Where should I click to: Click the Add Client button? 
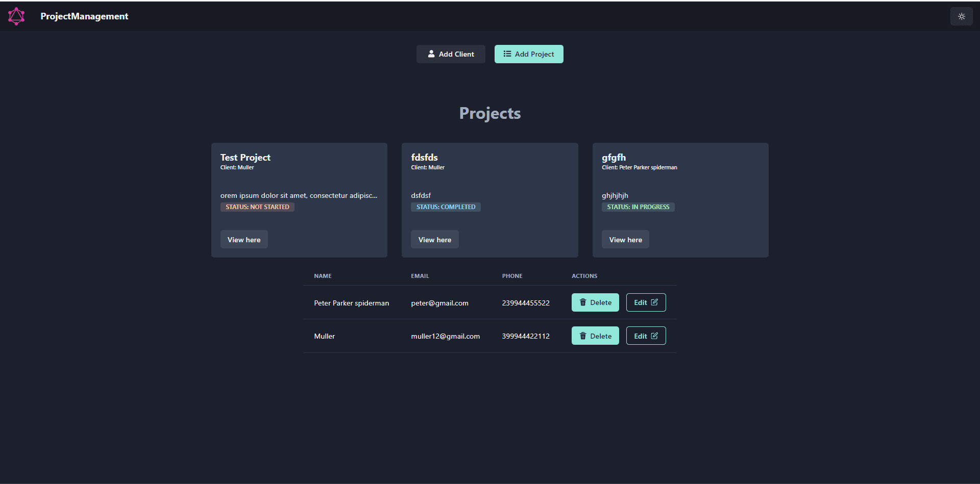tap(451, 54)
